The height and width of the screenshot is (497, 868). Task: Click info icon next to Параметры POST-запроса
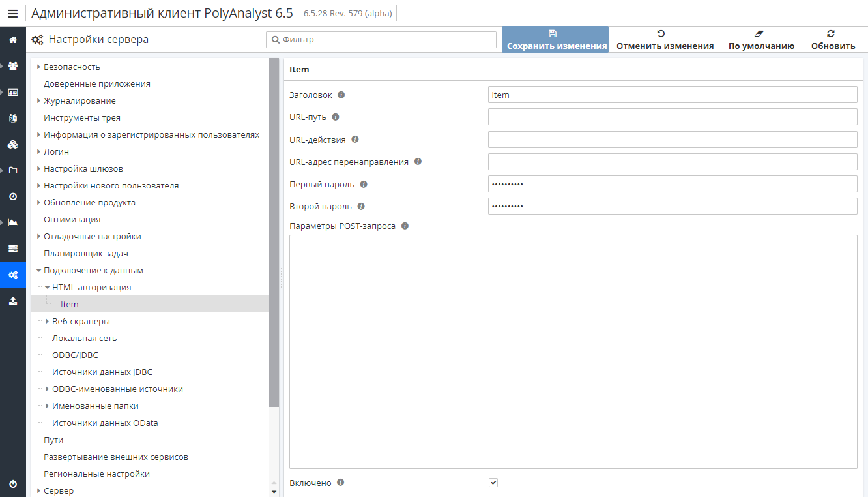coord(405,226)
